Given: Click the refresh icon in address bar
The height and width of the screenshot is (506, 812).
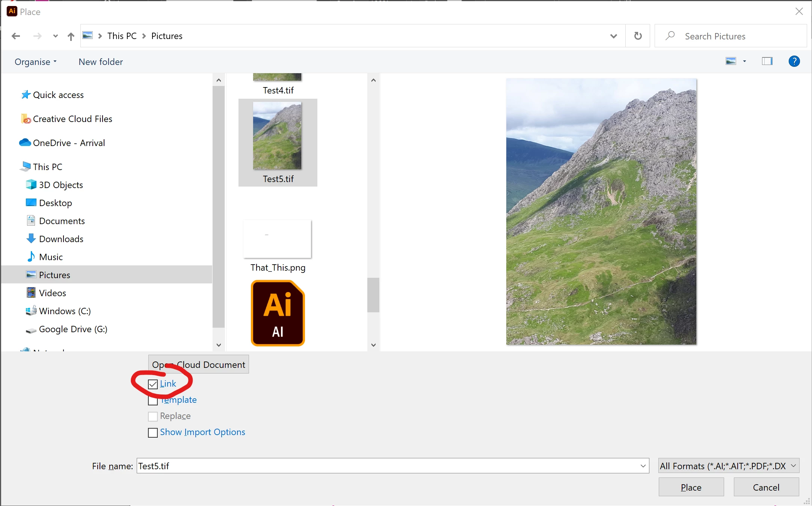Looking at the screenshot, I should 638,36.
